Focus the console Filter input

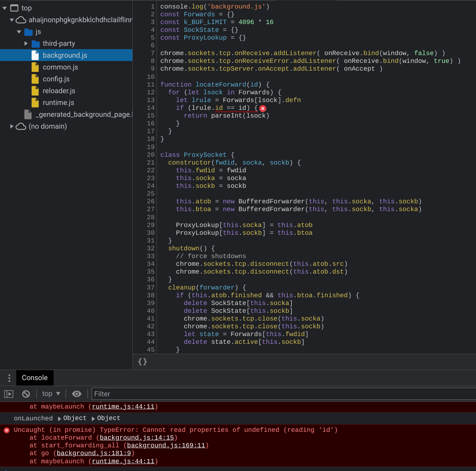pos(284,394)
